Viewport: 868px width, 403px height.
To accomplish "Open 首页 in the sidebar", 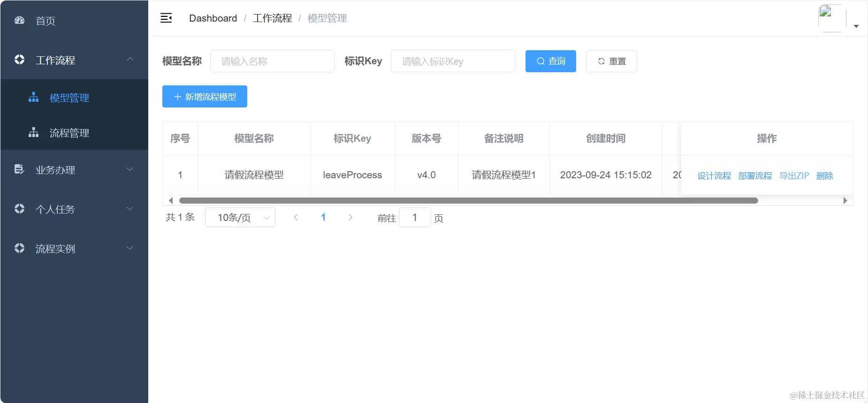I will [74, 20].
